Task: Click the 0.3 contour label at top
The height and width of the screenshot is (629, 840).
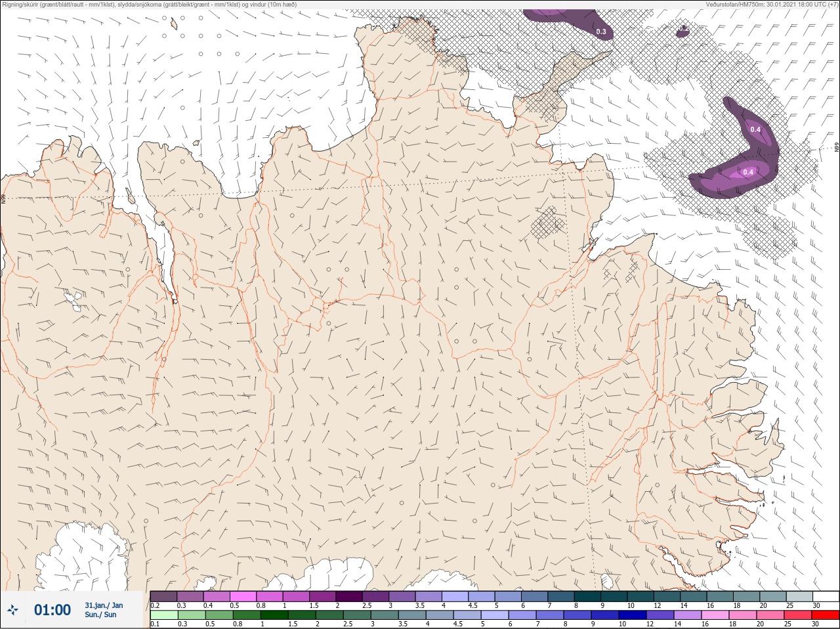Action: tap(601, 32)
